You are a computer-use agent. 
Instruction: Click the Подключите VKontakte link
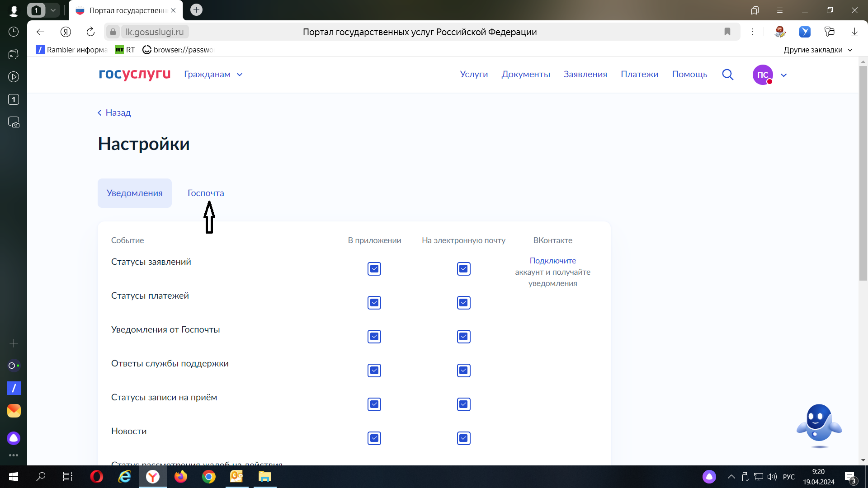pos(552,261)
